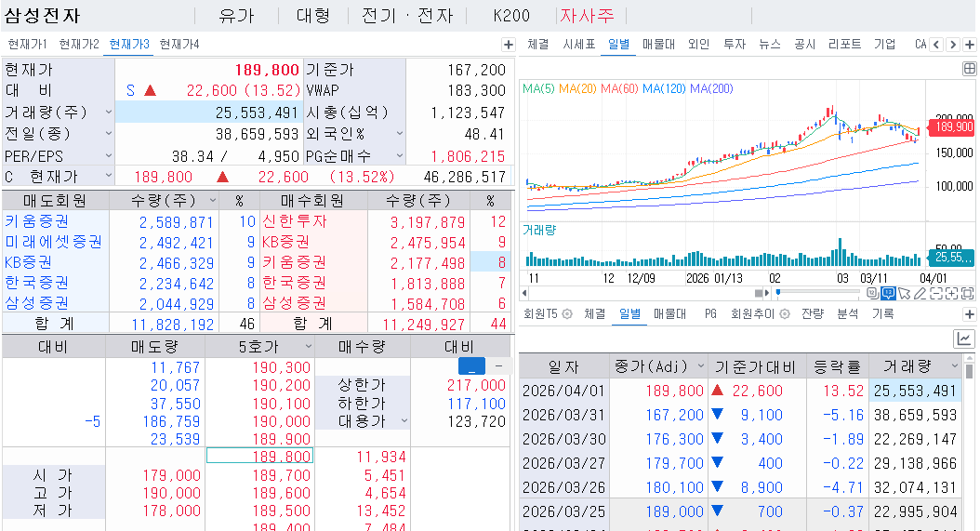This screenshot has width=980, height=531.
Task: Select the arrow cursor tool below the chart
Action: [905, 293]
